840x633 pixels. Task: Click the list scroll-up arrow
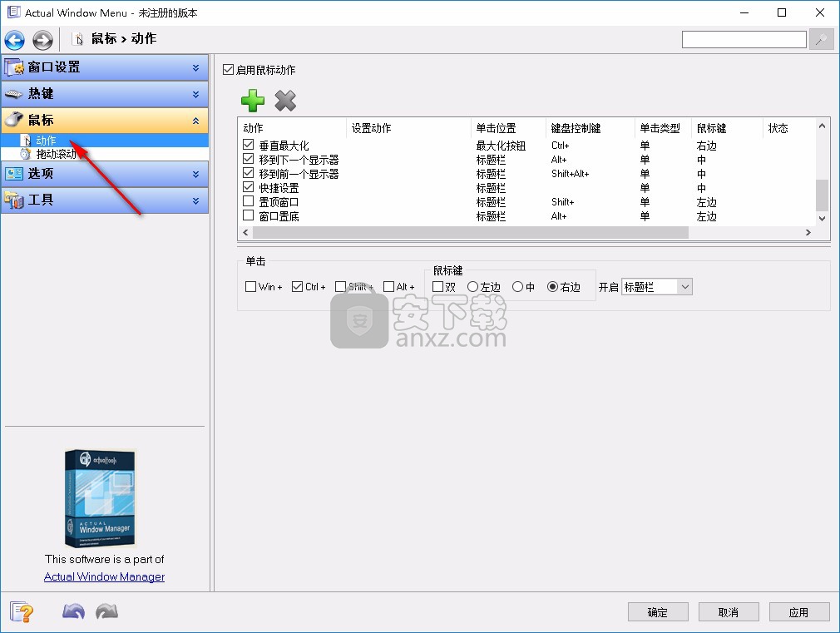pos(822,126)
